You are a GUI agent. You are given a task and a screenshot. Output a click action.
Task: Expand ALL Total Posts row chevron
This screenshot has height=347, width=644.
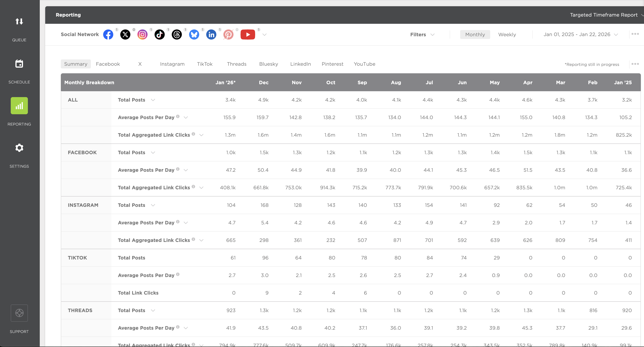pyautogui.click(x=153, y=100)
